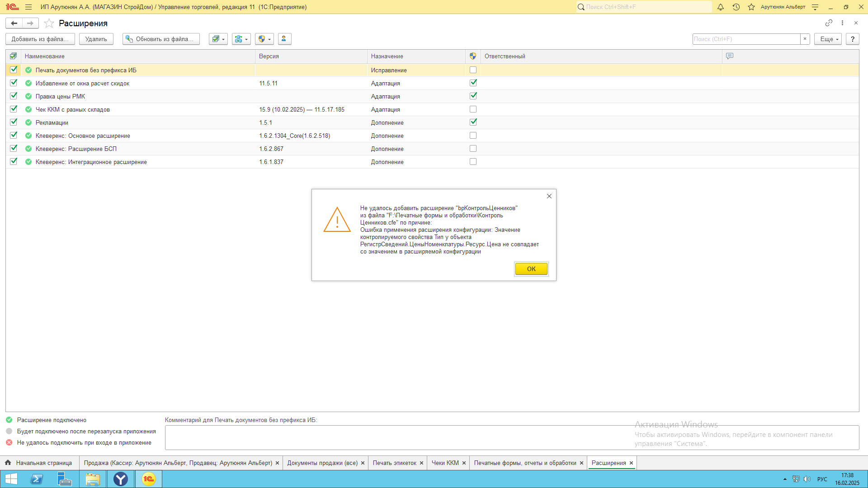Click the volume speaker tray icon
This screenshot has width=868, height=488.
point(807,479)
